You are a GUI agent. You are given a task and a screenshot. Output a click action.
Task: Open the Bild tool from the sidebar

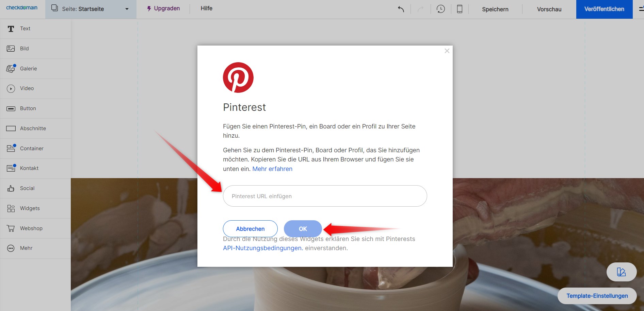pos(24,48)
